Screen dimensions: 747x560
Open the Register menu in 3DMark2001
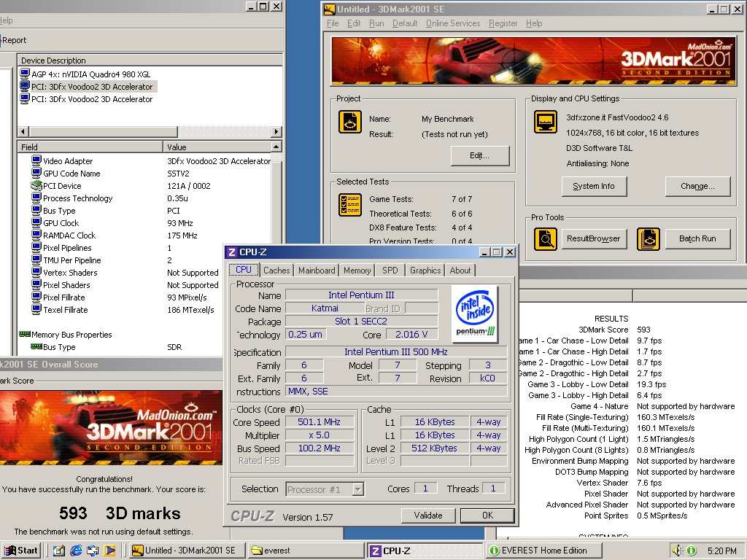pyautogui.click(x=503, y=23)
